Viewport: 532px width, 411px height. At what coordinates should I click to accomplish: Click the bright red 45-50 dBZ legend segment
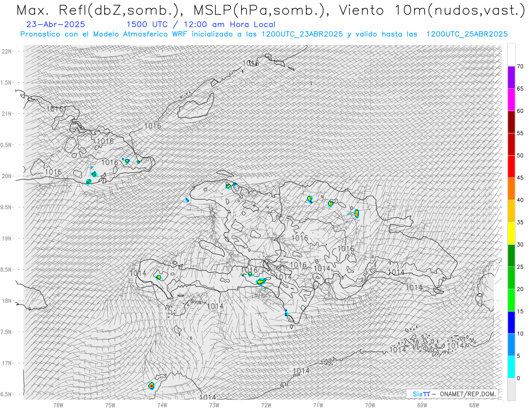coord(511,167)
